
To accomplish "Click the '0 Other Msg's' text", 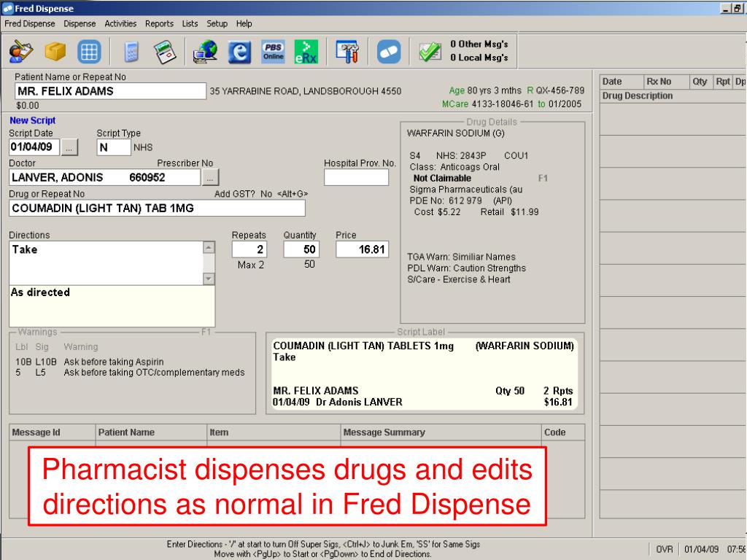I will click(x=479, y=44).
